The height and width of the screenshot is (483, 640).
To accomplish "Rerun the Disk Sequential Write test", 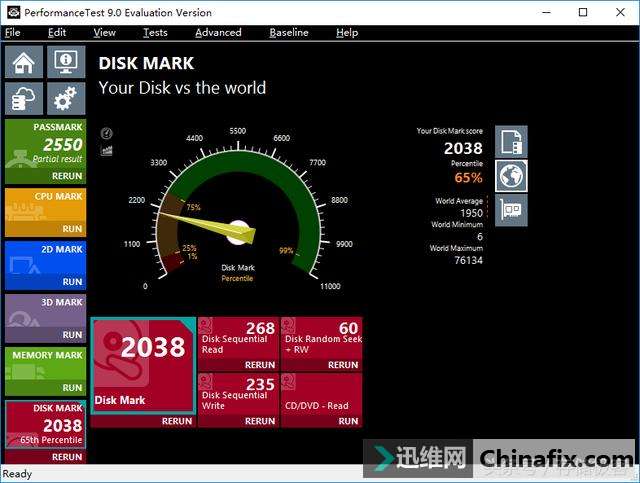I will [x=260, y=421].
